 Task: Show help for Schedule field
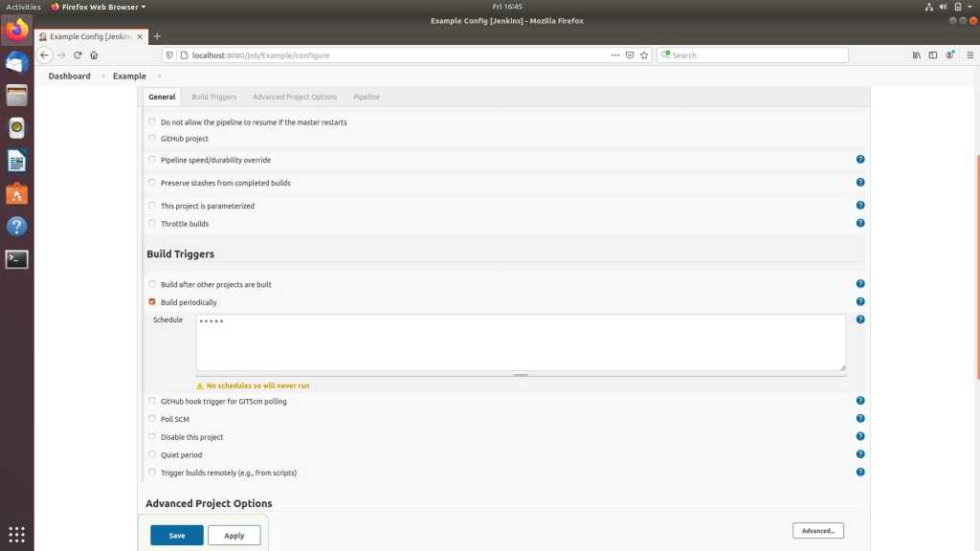coord(859,320)
